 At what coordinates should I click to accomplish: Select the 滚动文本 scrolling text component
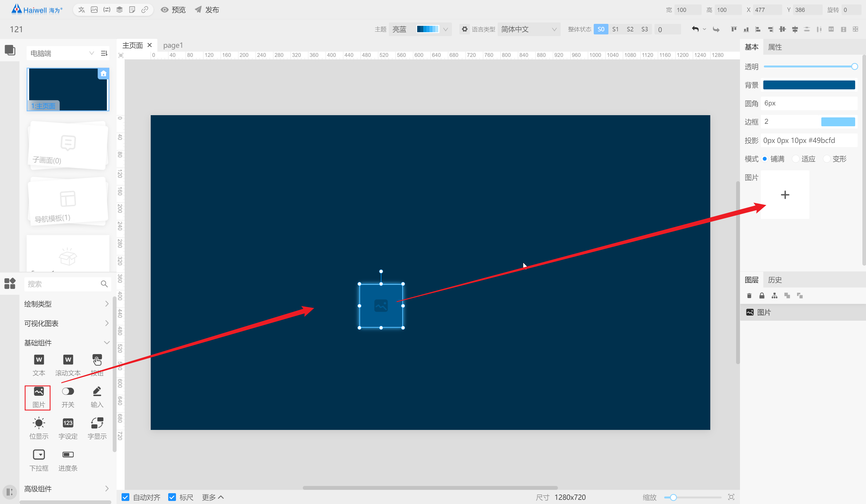pyautogui.click(x=68, y=366)
